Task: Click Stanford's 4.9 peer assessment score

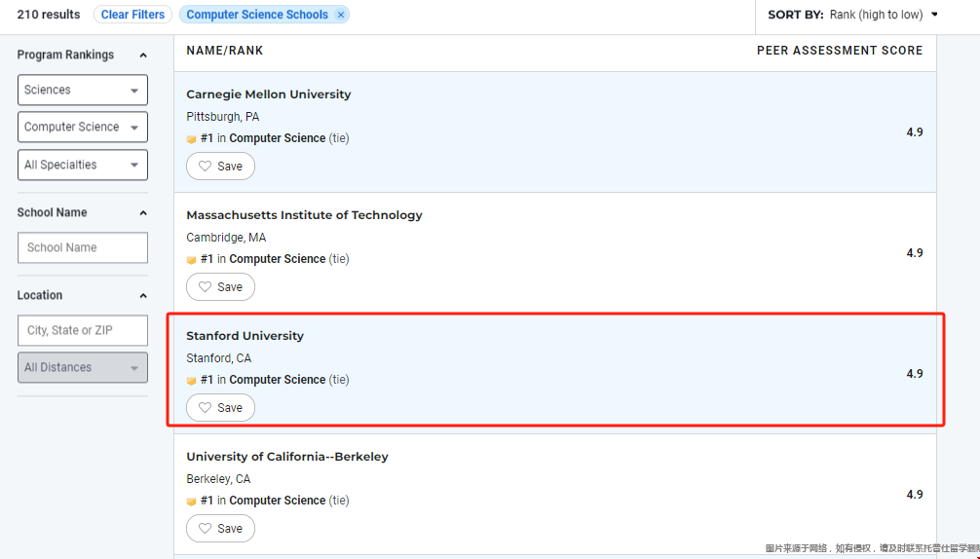Action: [915, 374]
